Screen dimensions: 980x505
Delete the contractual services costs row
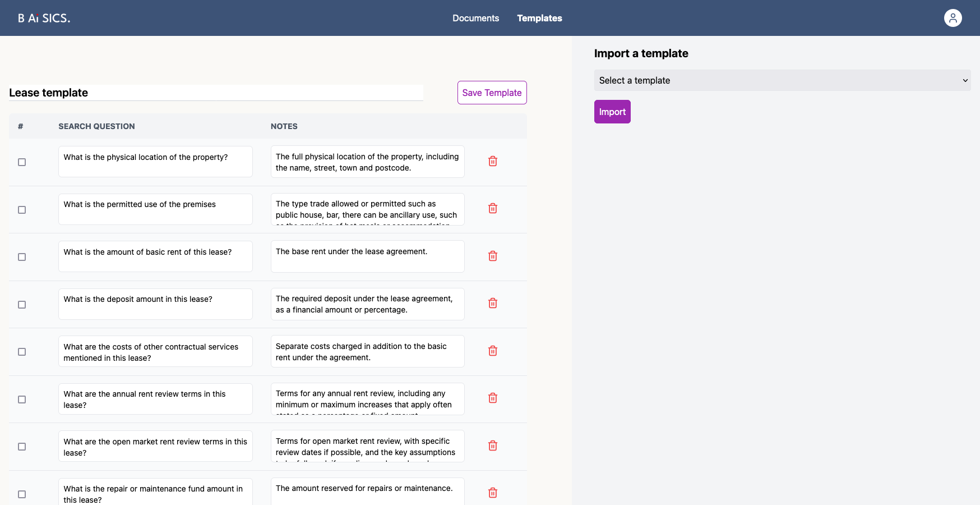(493, 351)
